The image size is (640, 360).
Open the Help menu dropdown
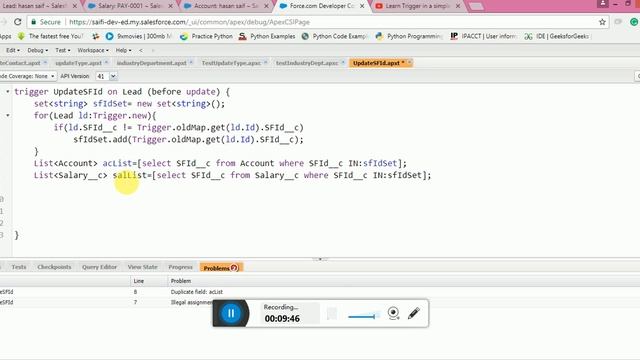point(123,50)
